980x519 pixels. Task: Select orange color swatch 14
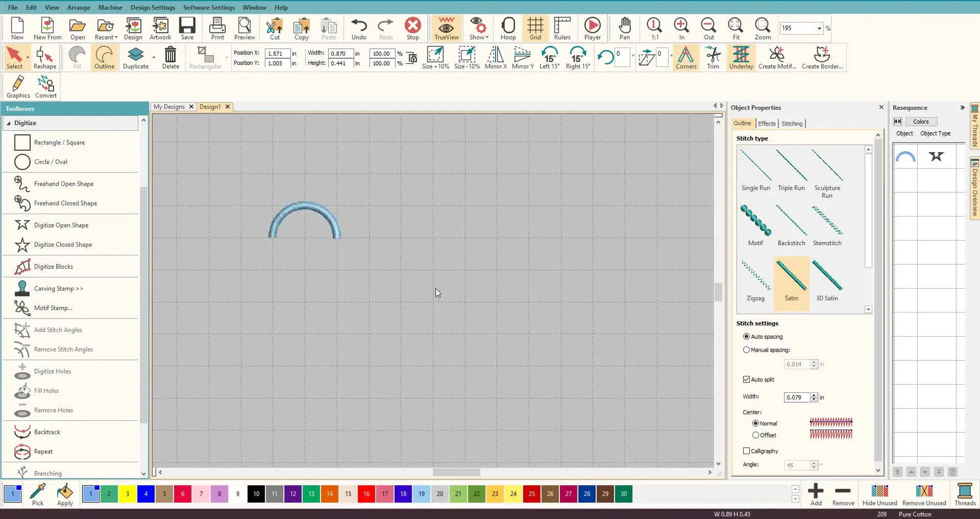click(x=329, y=494)
